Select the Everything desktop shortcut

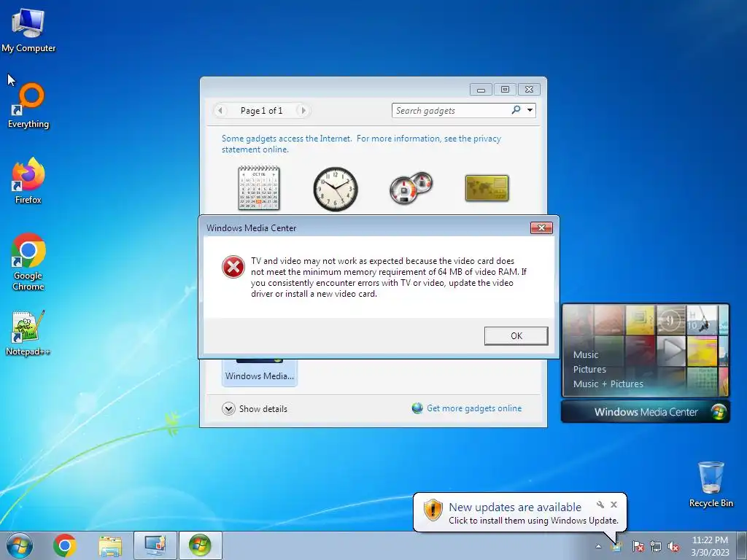pos(28,106)
